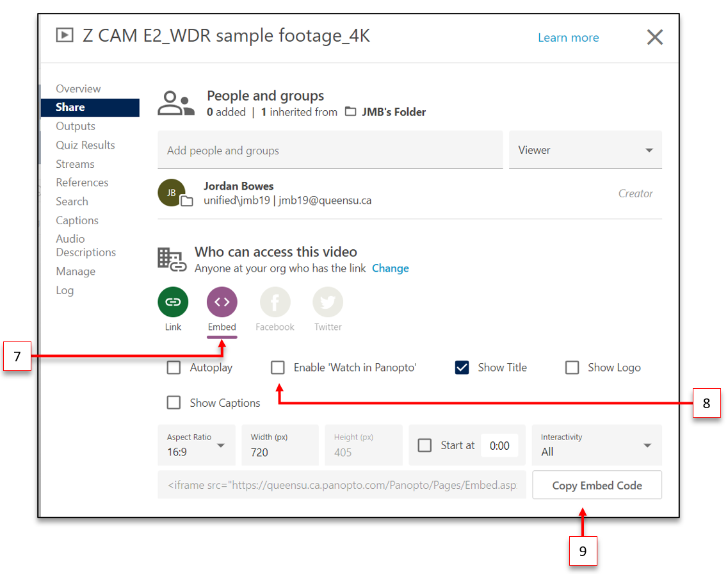Screen dimensions: 728x574
Task: Open the JMB's Folder link
Action: click(x=394, y=112)
